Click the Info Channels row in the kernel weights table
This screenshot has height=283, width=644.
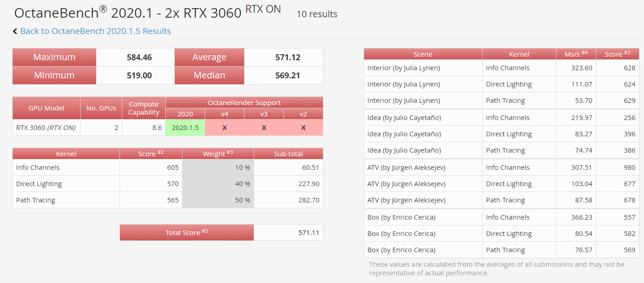tap(168, 168)
